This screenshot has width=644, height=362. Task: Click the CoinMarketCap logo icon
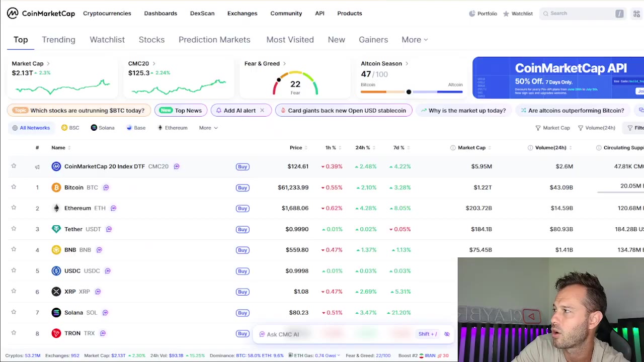tap(13, 13)
